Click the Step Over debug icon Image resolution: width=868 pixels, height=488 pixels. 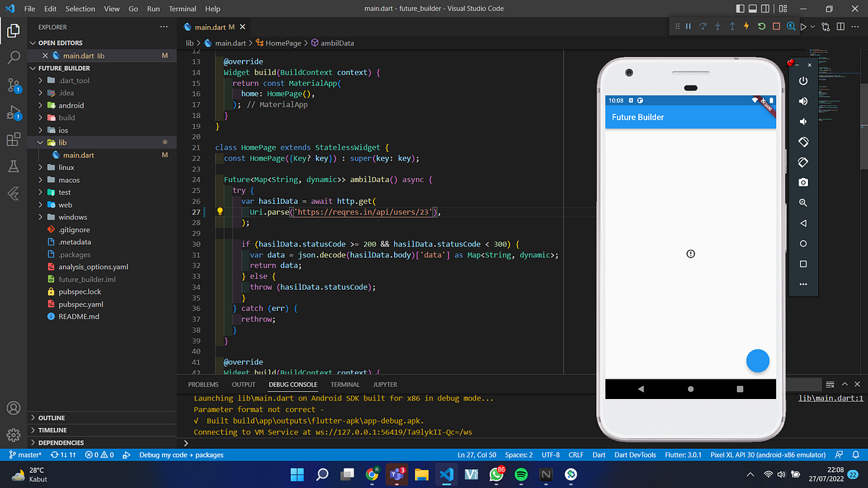click(x=703, y=25)
